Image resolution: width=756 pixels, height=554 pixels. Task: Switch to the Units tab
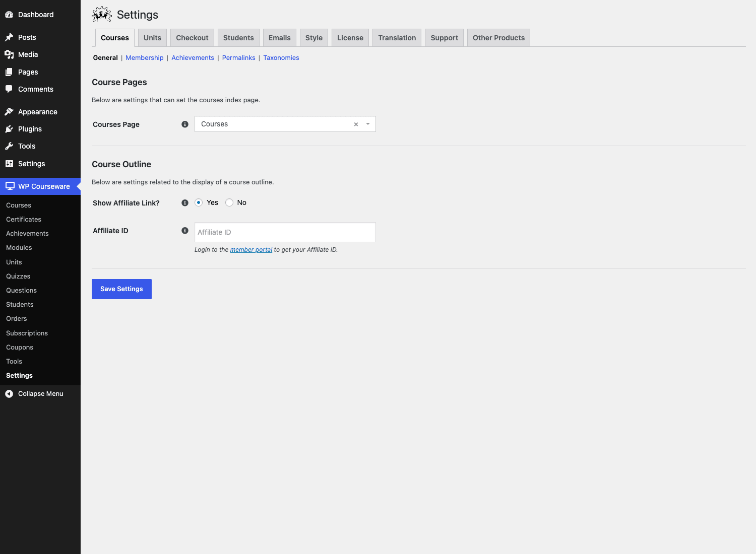tap(152, 38)
